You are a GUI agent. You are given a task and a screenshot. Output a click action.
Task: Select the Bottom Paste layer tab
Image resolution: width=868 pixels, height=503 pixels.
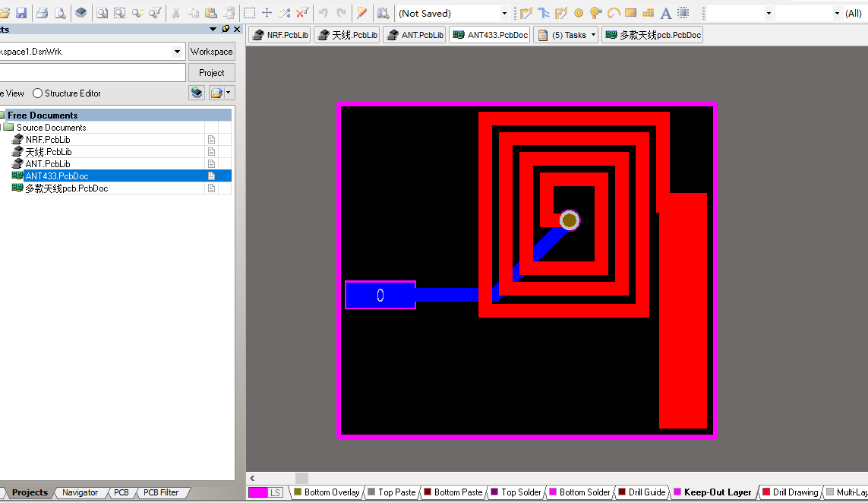click(x=453, y=492)
